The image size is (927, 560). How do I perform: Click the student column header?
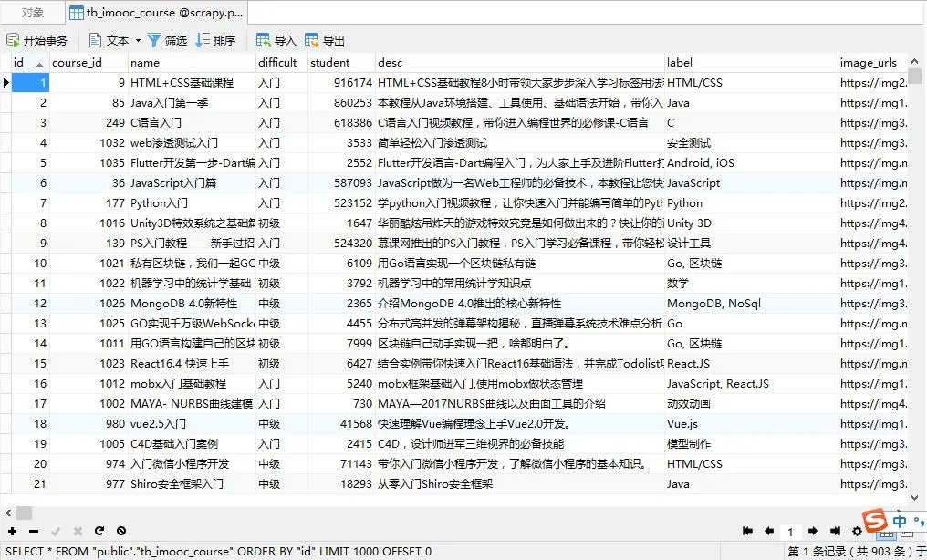[x=342, y=63]
